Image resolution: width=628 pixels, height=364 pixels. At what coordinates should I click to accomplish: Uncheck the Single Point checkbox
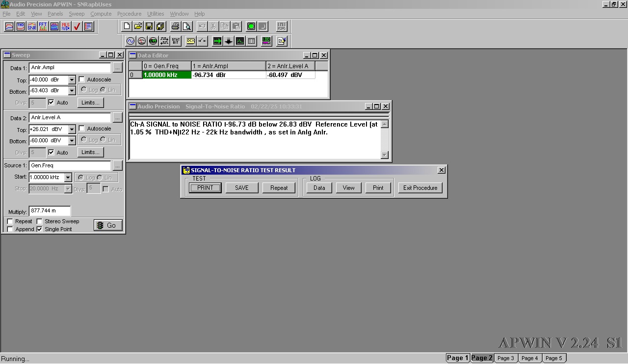(39, 229)
